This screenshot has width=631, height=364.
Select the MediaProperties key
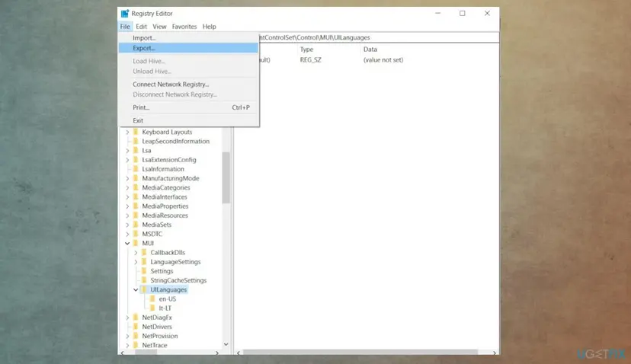click(x=165, y=206)
